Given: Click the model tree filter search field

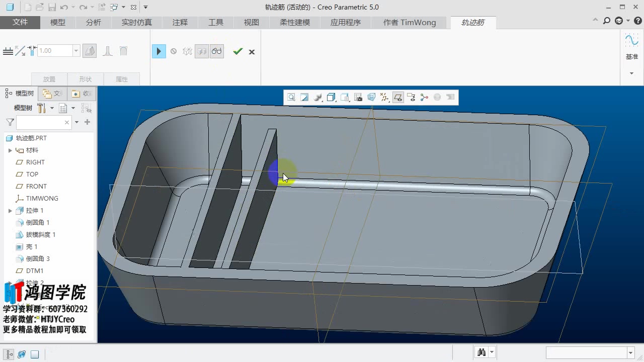Looking at the screenshot, I should [40, 122].
